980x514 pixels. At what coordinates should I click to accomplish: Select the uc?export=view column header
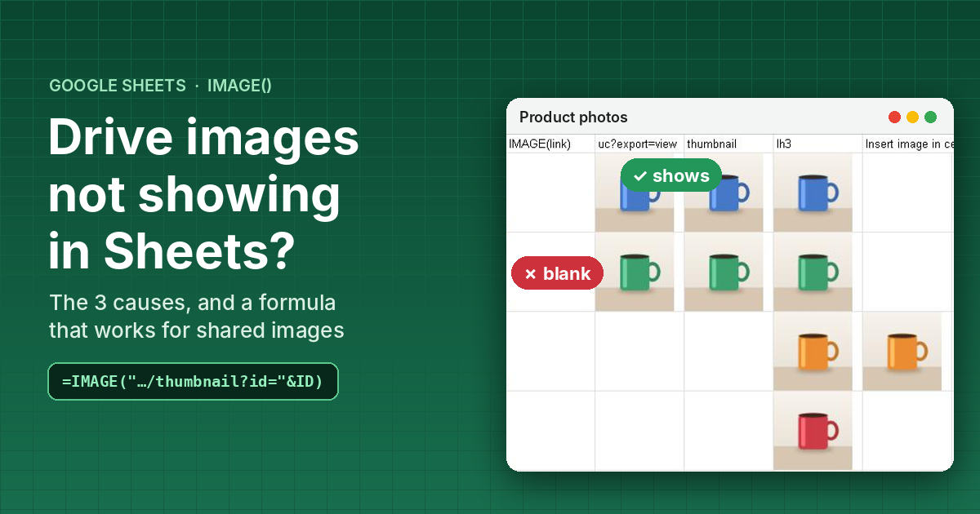(639, 144)
